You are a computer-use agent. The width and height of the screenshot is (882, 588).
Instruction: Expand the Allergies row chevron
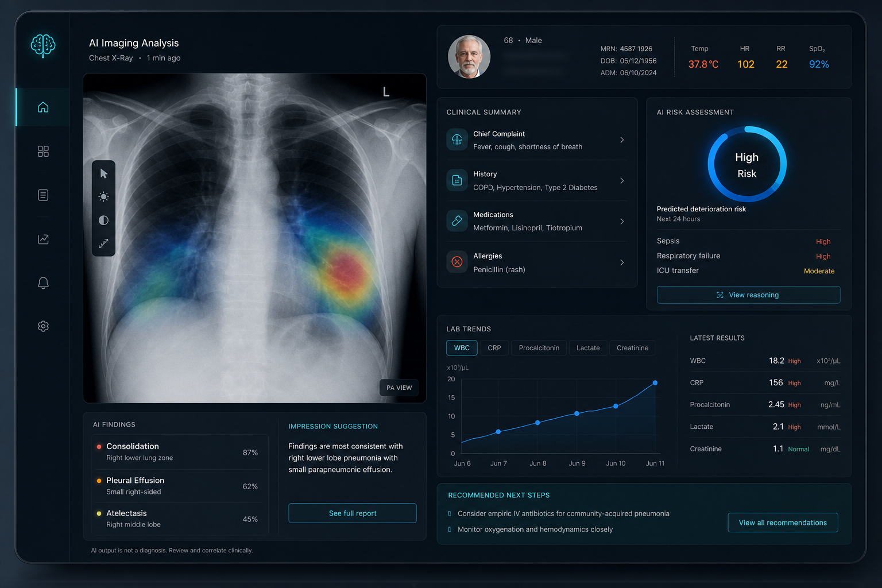622,262
